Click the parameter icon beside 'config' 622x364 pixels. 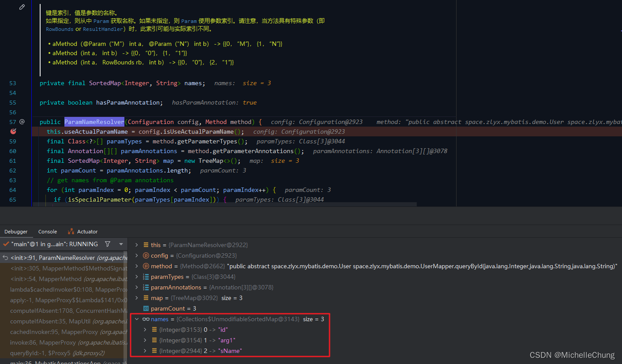pyautogui.click(x=146, y=255)
